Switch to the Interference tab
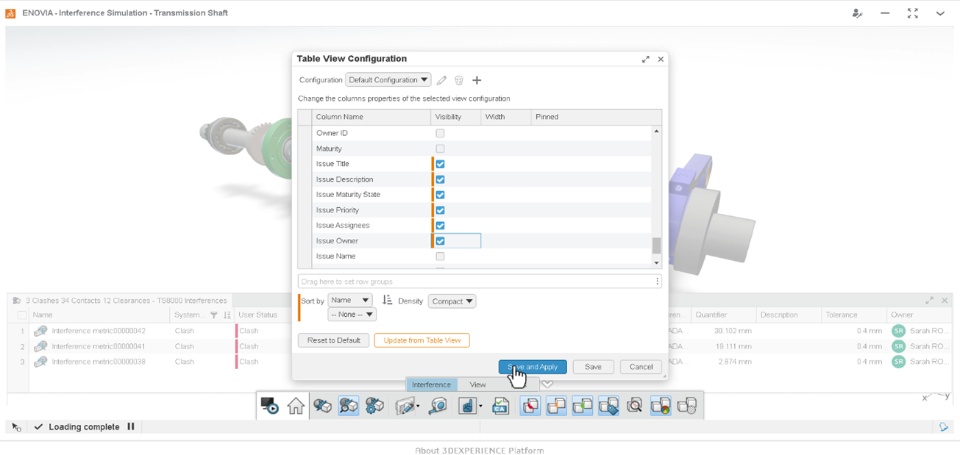The image size is (960, 455). point(431,385)
